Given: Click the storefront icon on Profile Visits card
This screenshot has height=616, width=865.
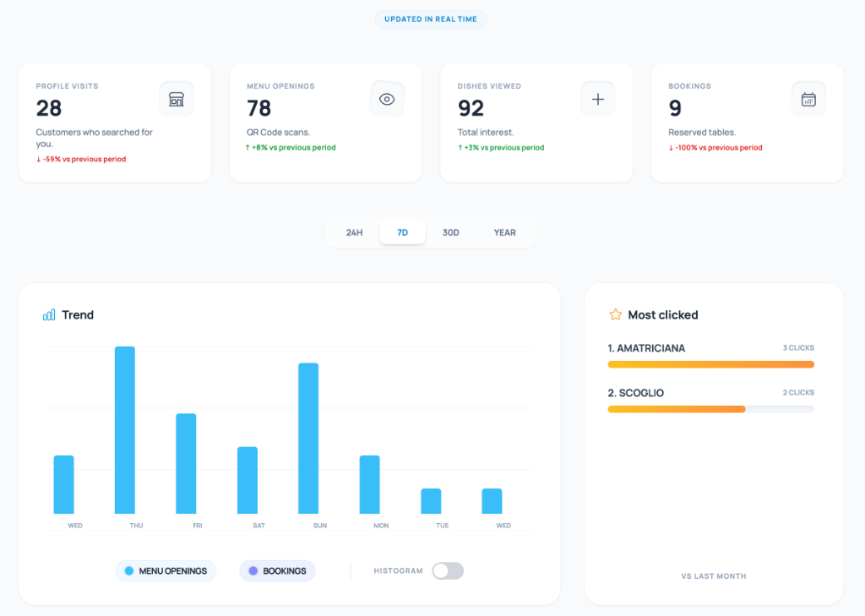Looking at the screenshot, I should click(x=176, y=98).
